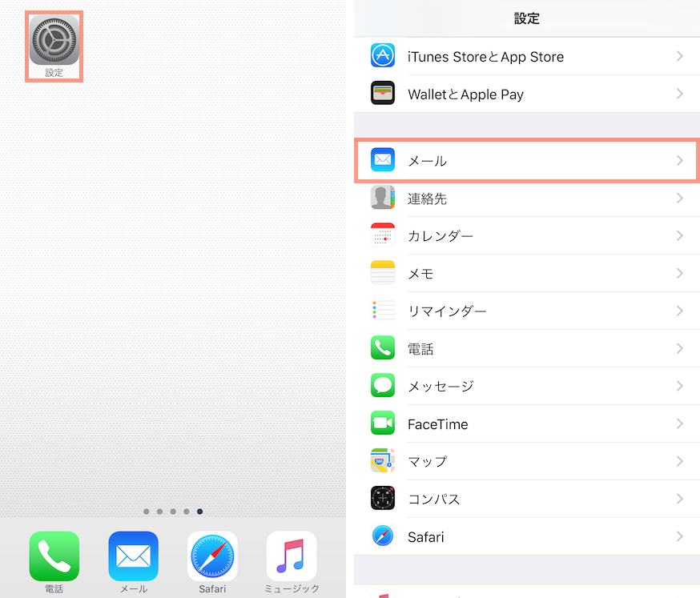Select WalletとApple Pay label
This screenshot has width=700, height=598.
(x=465, y=94)
